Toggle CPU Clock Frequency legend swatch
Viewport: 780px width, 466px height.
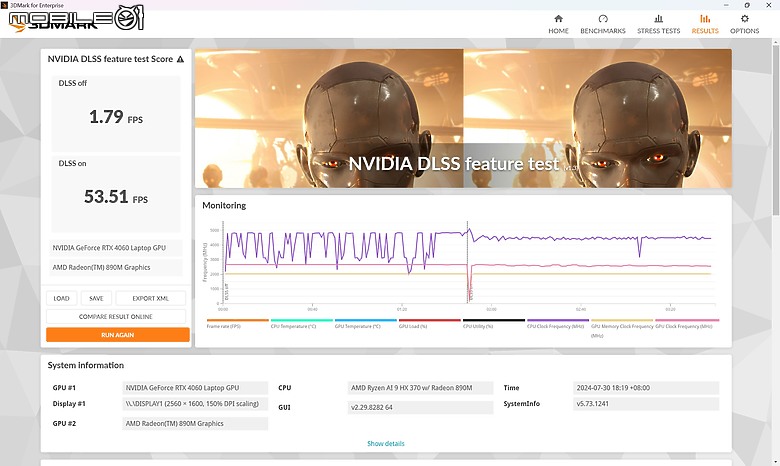558,320
